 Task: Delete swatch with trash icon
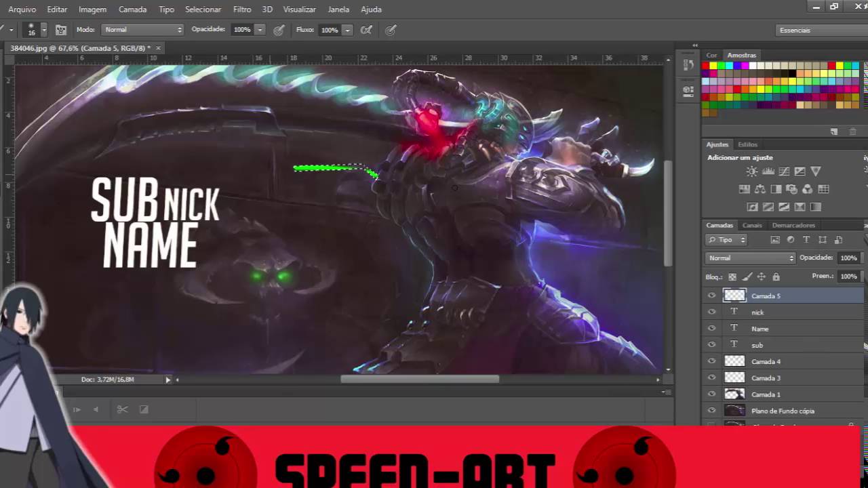click(852, 131)
